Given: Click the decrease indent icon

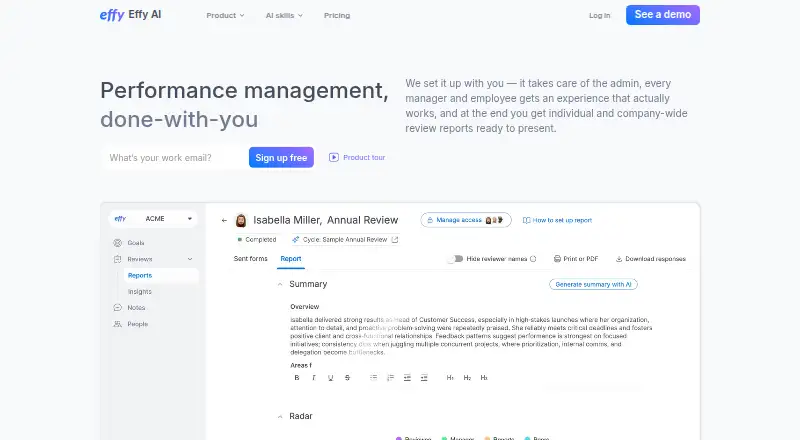Looking at the screenshot, I should 407,378.
